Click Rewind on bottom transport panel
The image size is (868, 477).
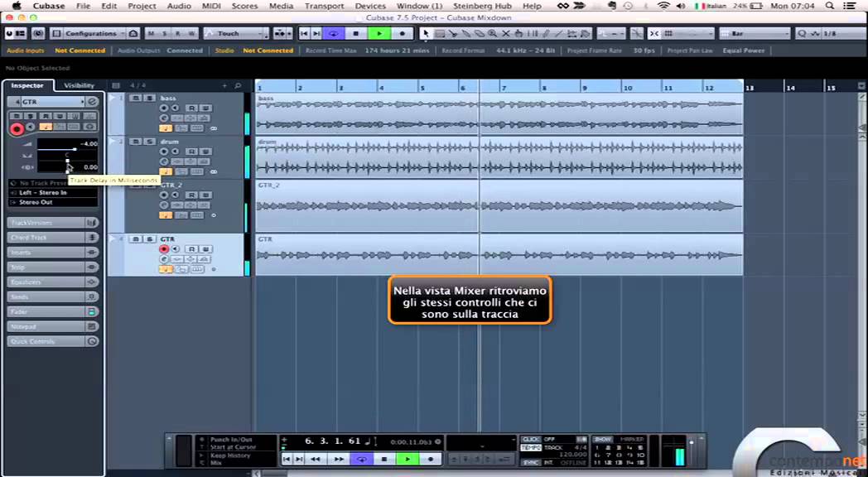coord(316,460)
